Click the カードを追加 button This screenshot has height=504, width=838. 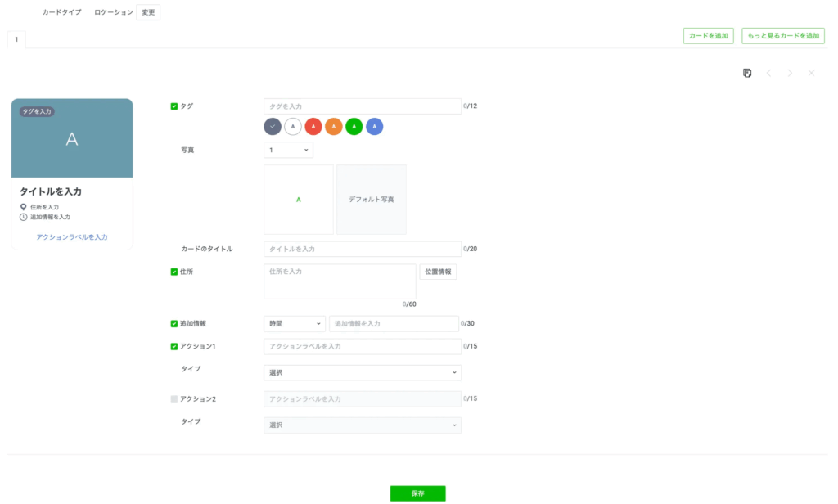click(708, 36)
